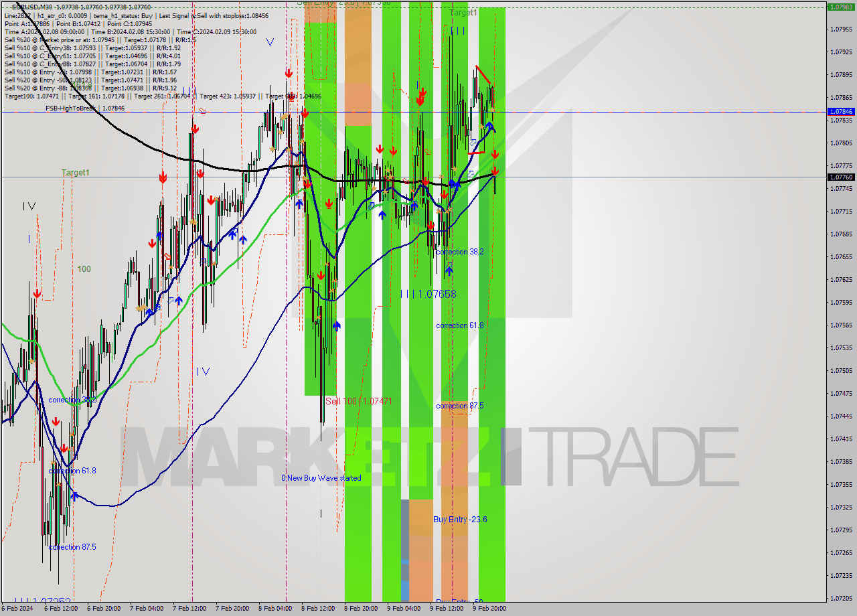
Task: Click the '6 Feb 20:00' time axis label
Action: coord(104,609)
